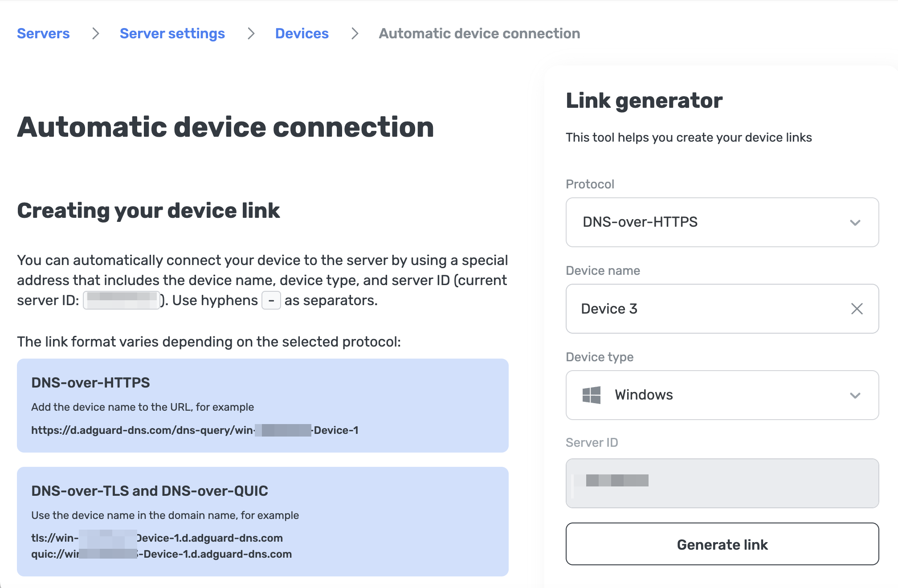
Task: Click the disabled Server ID field
Action: click(x=722, y=483)
